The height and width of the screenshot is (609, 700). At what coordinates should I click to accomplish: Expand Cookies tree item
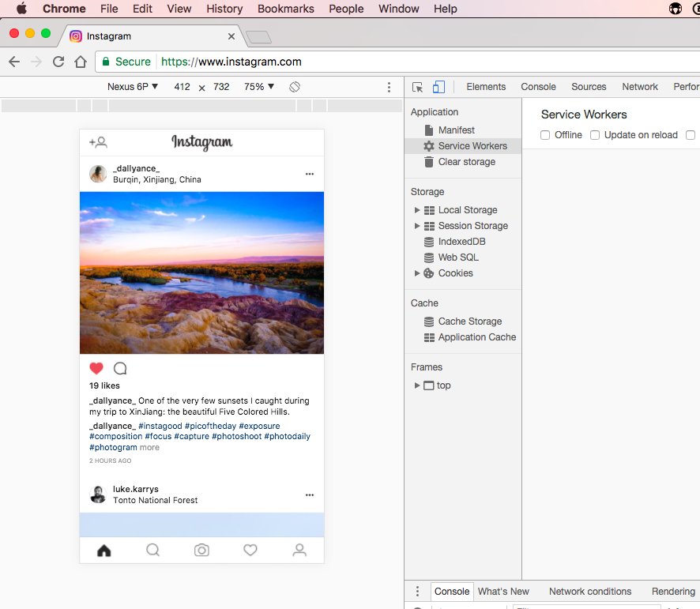tap(417, 273)
